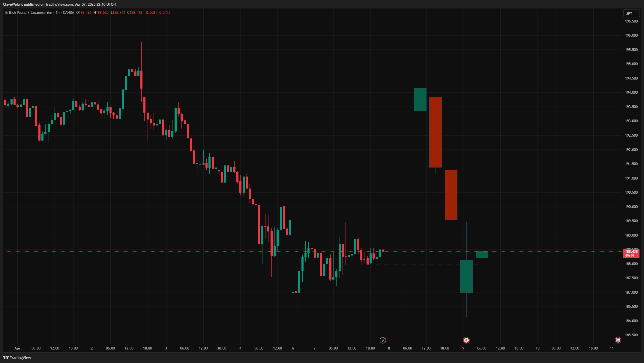The height and width of the screenshot is (363, 644).
Task: Select the Apr label on the time axis
Action: 17,348
